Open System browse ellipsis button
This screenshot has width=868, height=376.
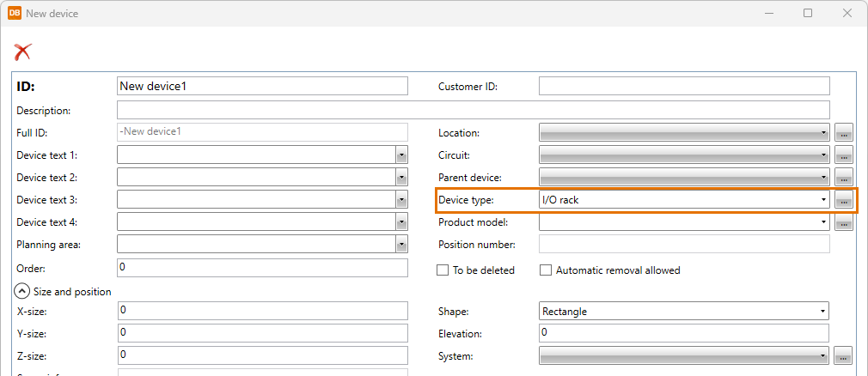click(x=843, y=355)
